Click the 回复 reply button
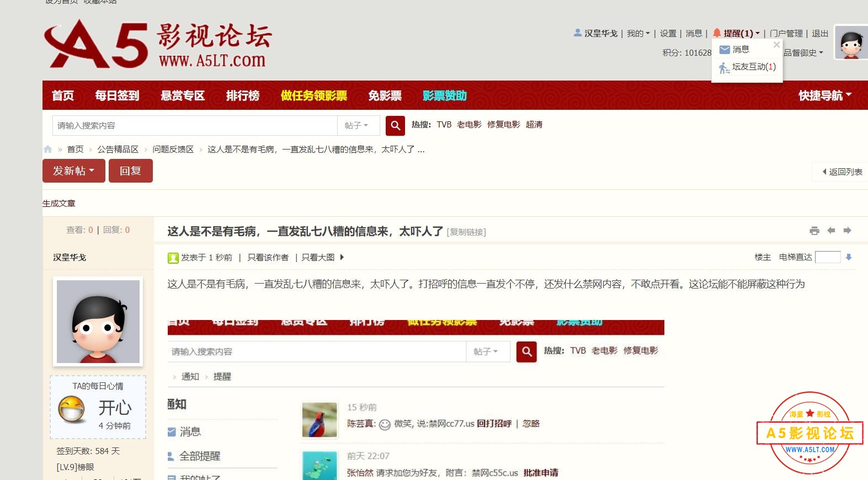Viewport: 868px width, 480px height. (x=131, y=170)
